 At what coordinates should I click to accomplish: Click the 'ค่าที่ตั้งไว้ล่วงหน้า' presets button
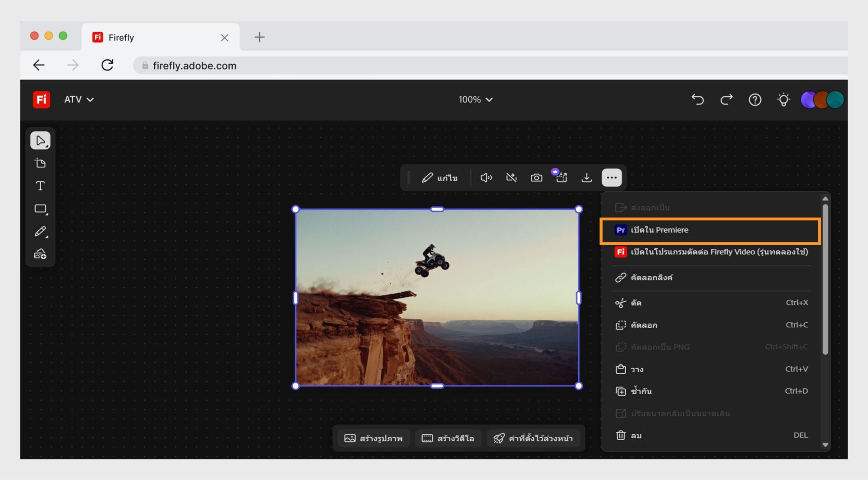533,438
